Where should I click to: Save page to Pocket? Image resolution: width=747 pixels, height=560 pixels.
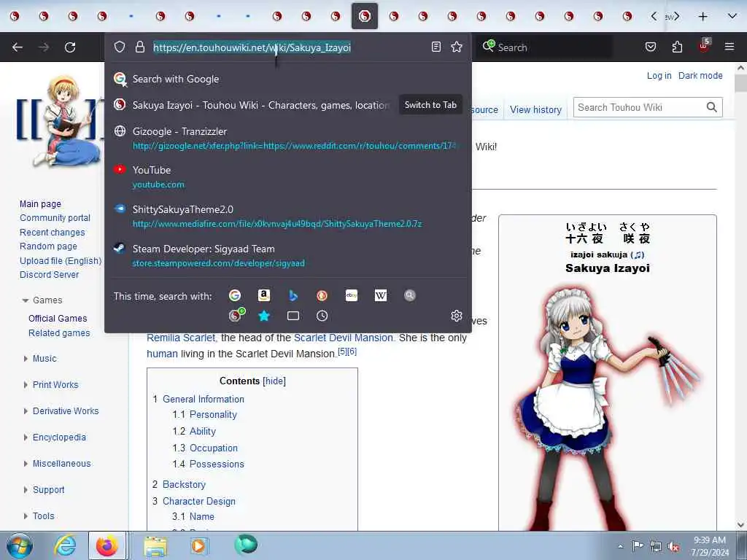(x=650, y=47)
